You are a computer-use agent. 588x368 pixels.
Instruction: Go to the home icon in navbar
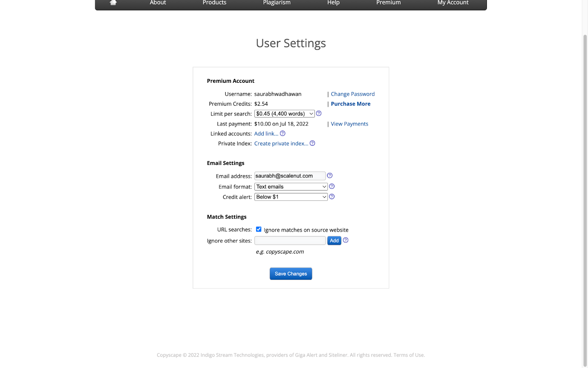click(x=113, y=3)
